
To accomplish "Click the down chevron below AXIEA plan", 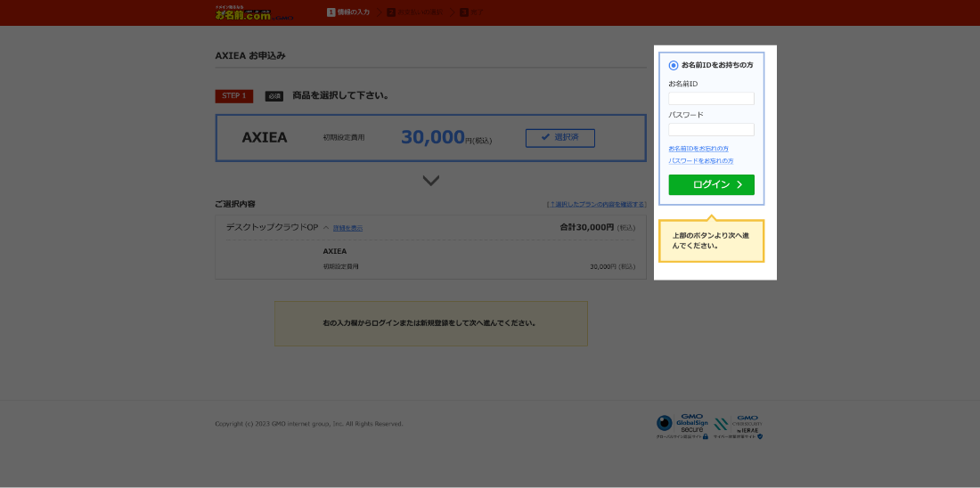I will [431, 181].
